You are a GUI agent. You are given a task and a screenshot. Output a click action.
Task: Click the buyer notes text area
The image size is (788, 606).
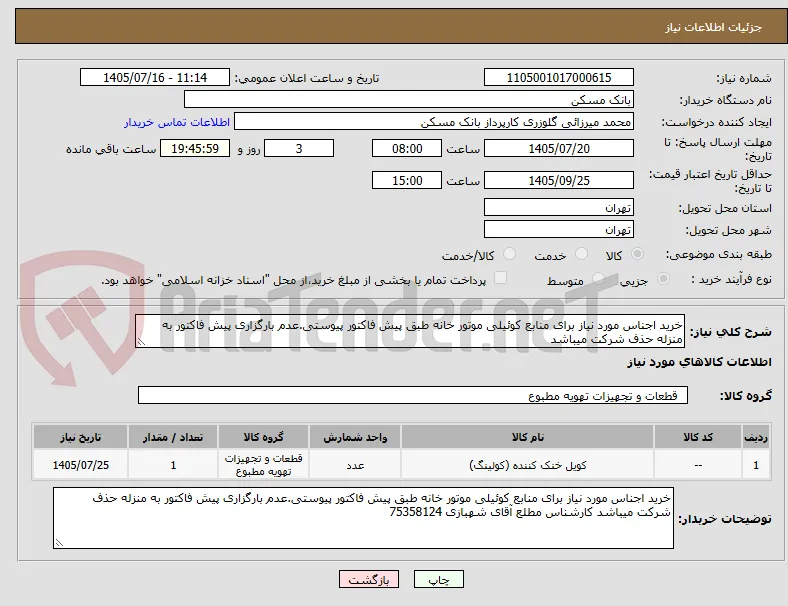[x=363, y=518]
